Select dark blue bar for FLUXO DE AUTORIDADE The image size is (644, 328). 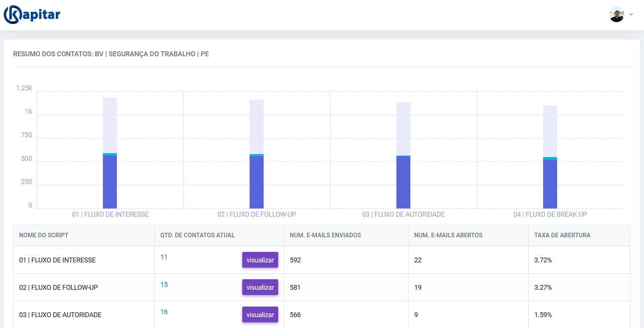(x=403, y=182)
